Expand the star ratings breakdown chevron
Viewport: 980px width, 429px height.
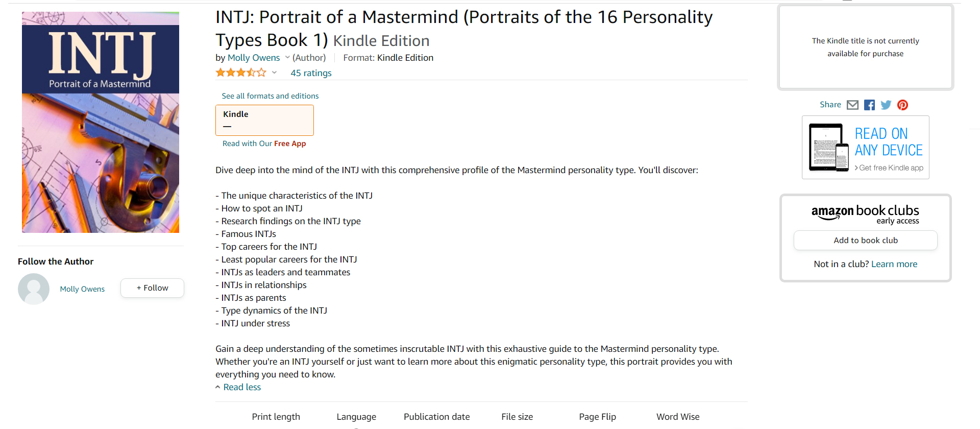click(274, 73)
